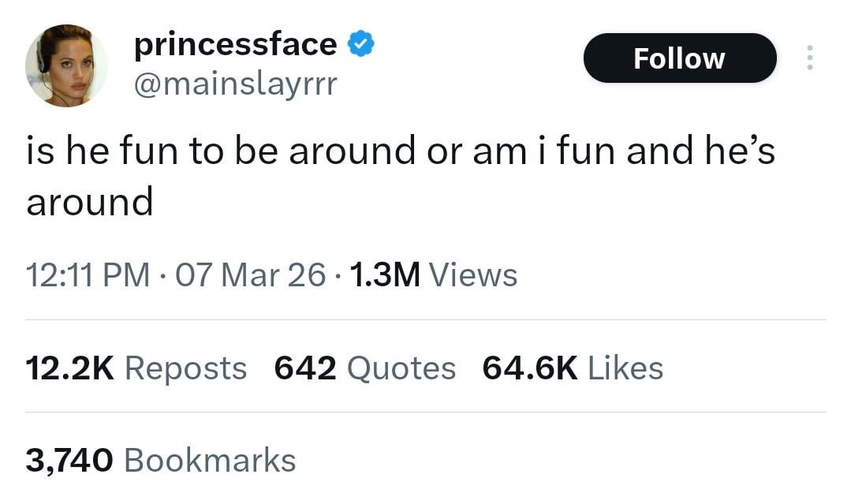Click the 642 quote count
The height and width of the screenshot is (504, 851).
[x=305, y=368]
